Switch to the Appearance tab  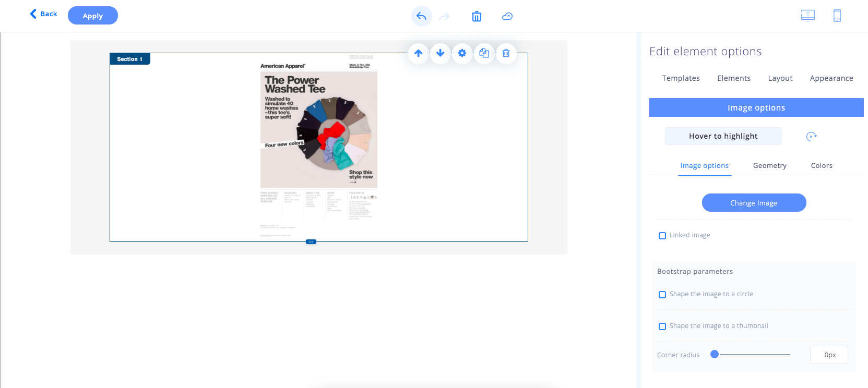pos(831,78)
